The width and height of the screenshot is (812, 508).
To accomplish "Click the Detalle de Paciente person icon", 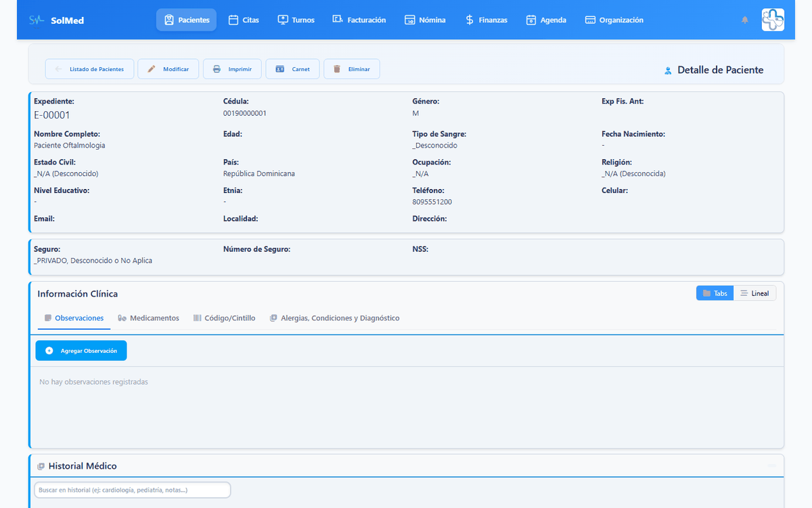I will tap(668, 70).
